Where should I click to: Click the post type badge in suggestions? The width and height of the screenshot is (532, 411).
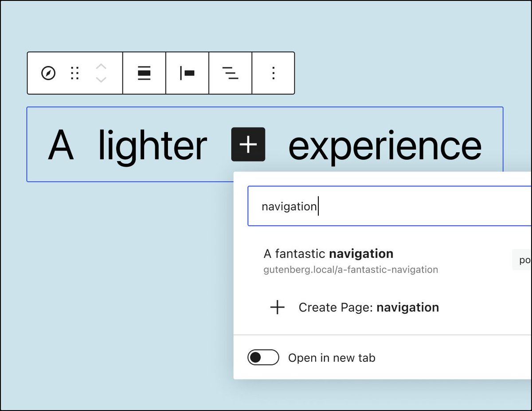pos(523,260)
